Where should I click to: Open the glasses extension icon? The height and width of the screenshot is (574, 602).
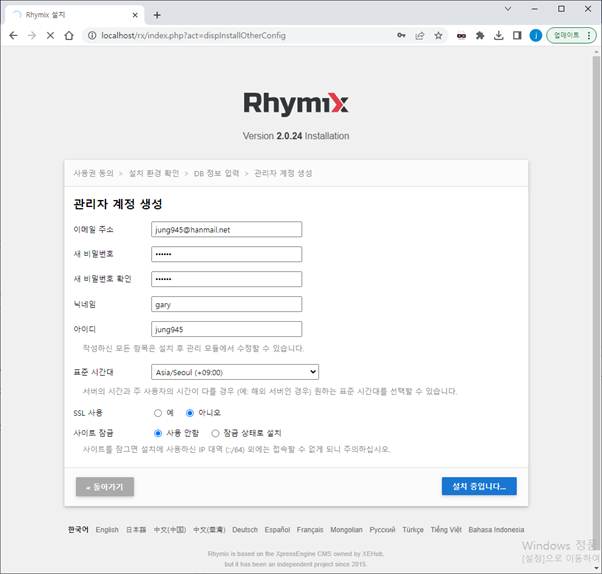[x=461, y=36]
